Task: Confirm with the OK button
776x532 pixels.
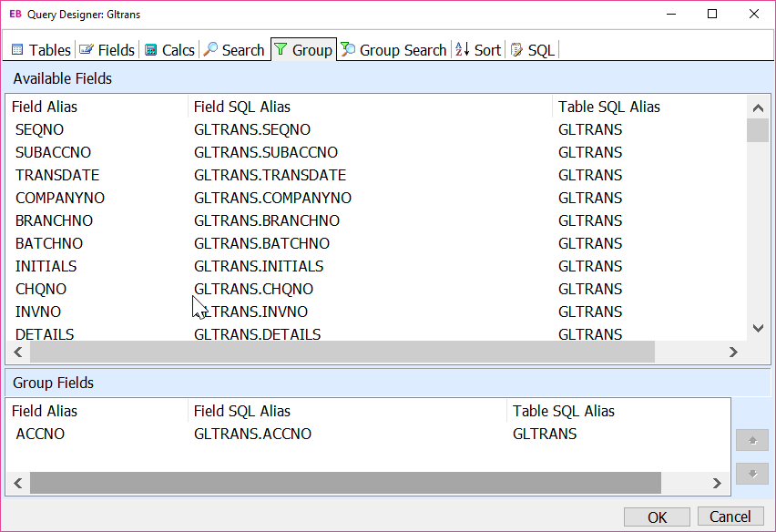Action: [x=657, y=517]
